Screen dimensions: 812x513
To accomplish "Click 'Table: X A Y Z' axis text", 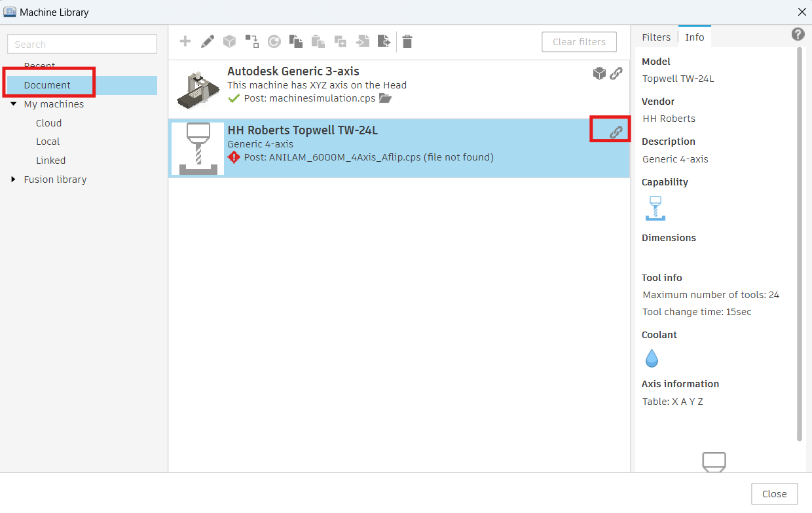I will tap(673, 402).
